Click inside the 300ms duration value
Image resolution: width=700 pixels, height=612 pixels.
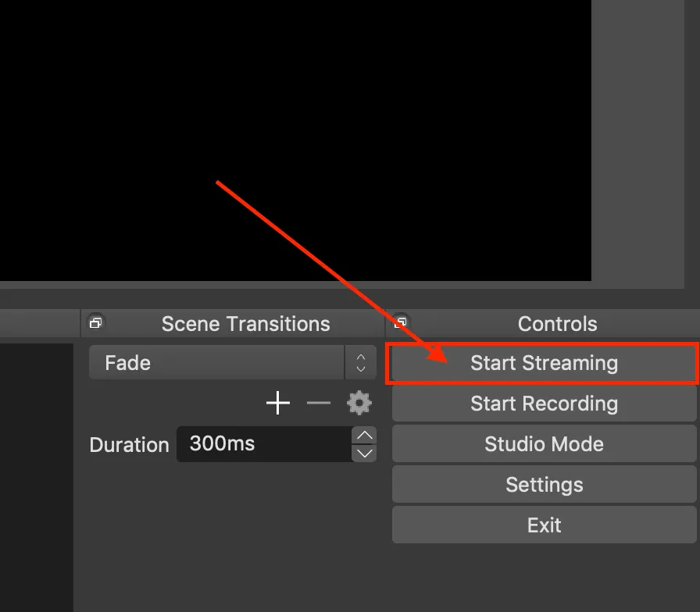[224, 444]
